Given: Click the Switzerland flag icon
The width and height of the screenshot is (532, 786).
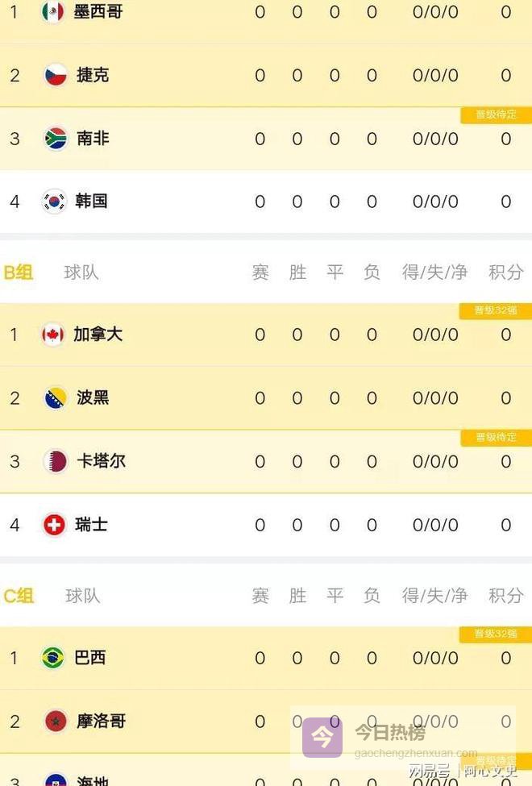Looking at the screenshot, I should [55, 525].
